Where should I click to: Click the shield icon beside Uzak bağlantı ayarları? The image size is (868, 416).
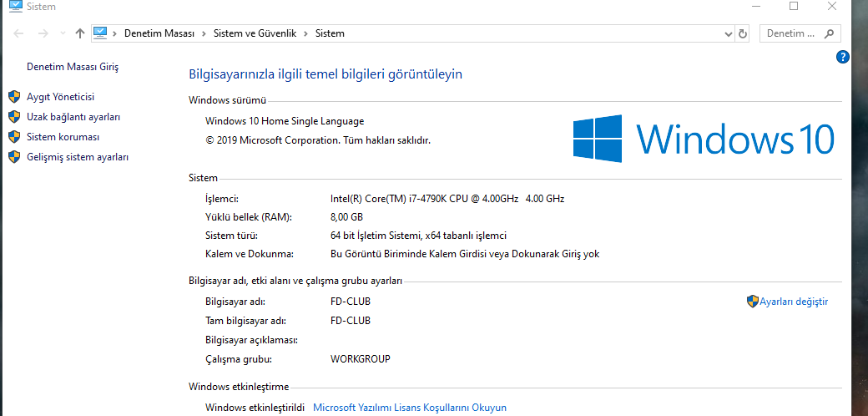click(x=14, y=117)
